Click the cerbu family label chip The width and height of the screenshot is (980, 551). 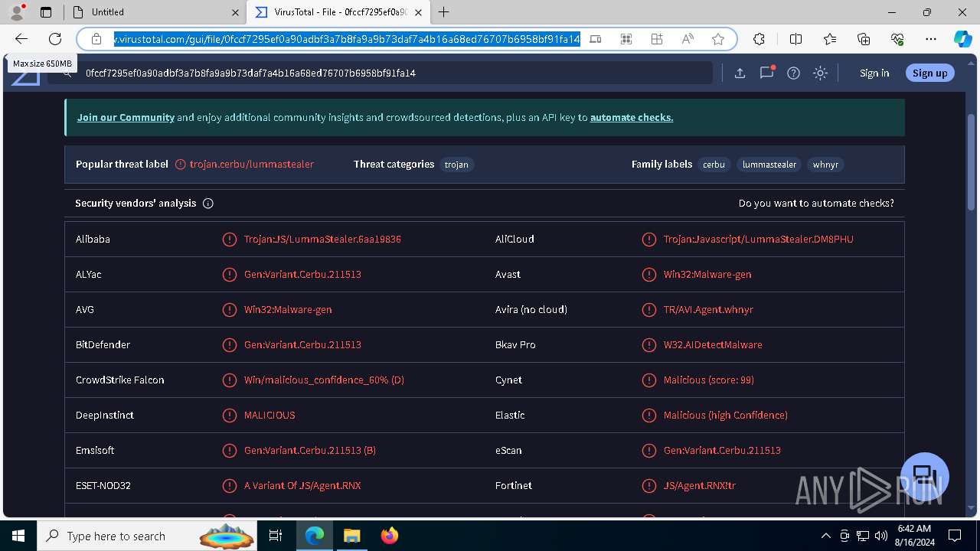714,165
